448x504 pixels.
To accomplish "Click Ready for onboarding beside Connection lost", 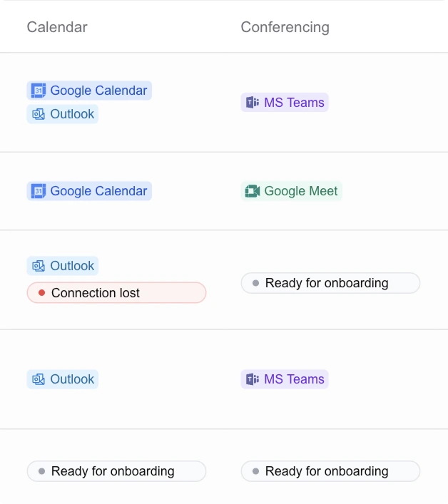I will coord(330,283).
